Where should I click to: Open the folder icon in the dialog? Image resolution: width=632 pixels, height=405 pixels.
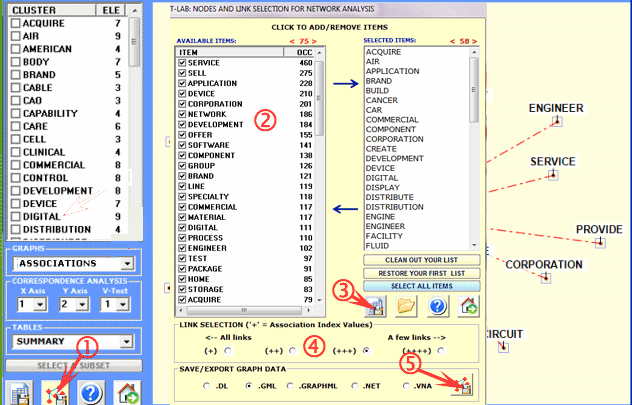click(407, 308)
